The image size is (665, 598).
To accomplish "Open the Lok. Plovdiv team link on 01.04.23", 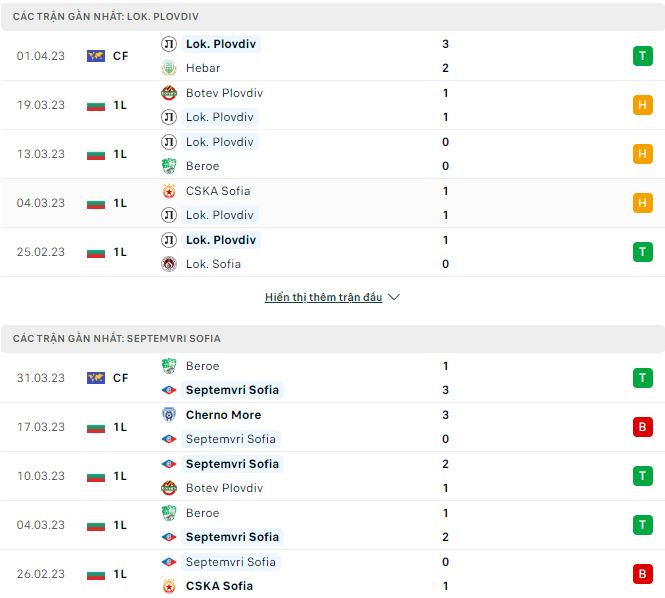I will coord(222,44).
